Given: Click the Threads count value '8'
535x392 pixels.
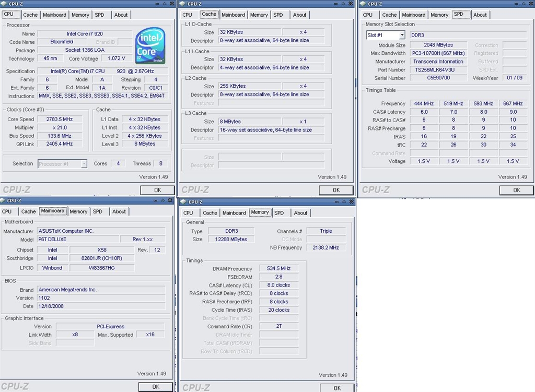Looking at the screenshot, I should click(161, 163).
